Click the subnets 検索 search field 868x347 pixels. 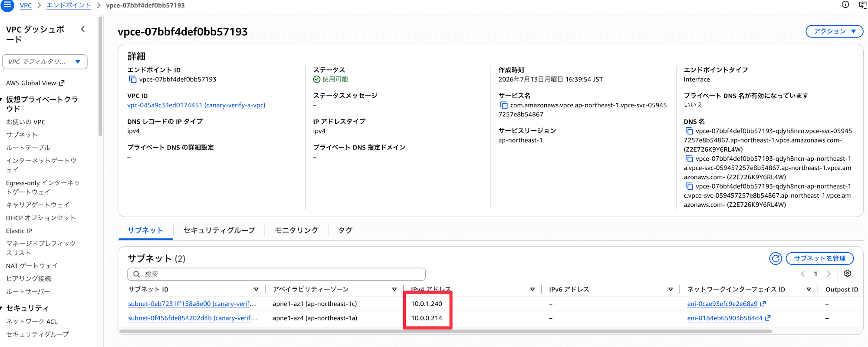pos(276,274)
